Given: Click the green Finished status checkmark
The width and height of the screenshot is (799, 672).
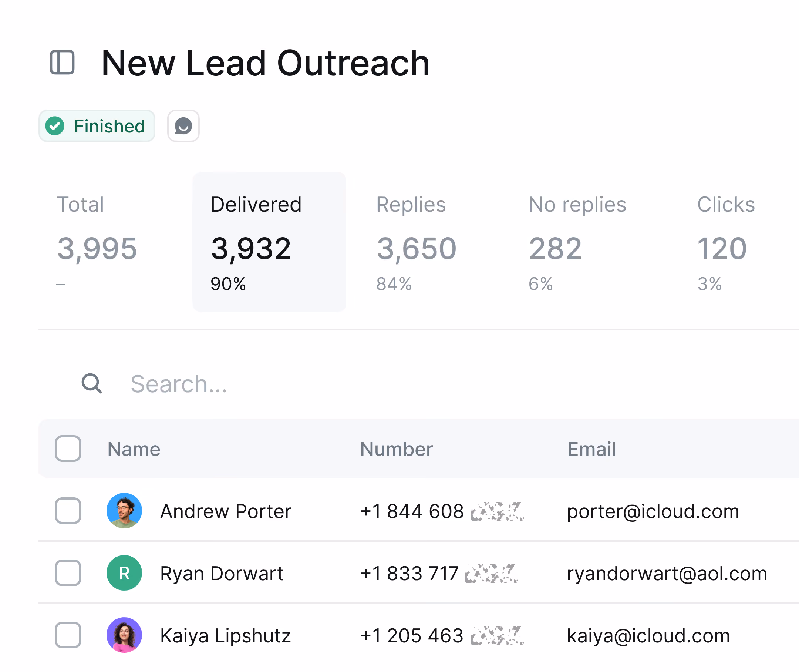Looking at the screenshot, I should click(x=55, y=126).
